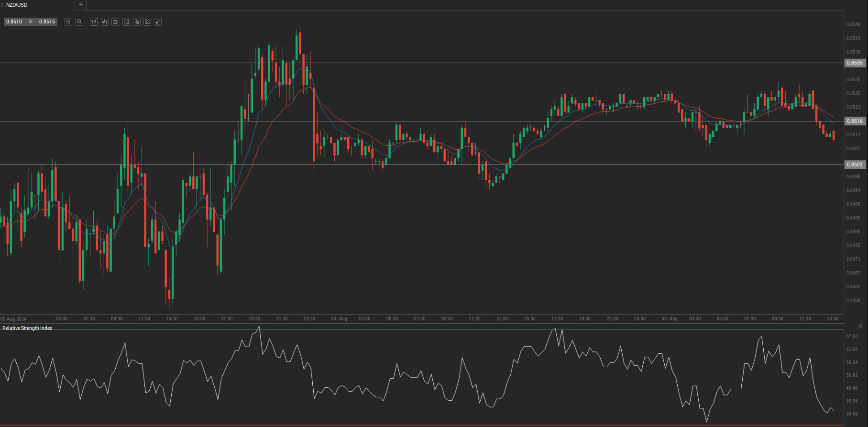Zoom in the chart view
This screenshot has height=427, width=868.
(79, 22)
